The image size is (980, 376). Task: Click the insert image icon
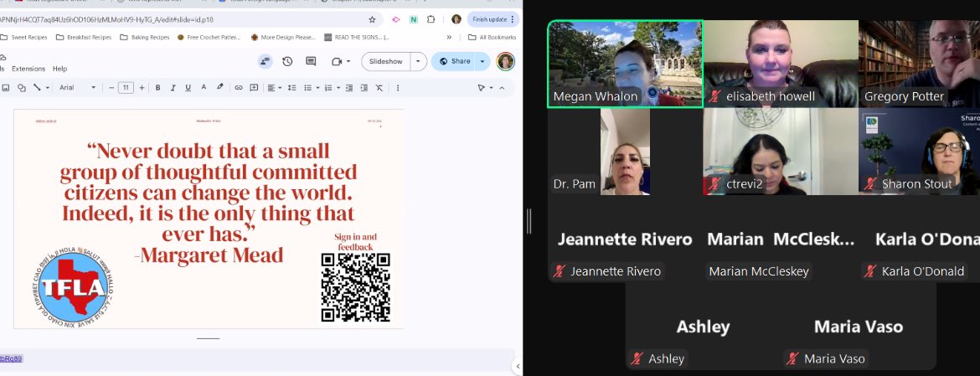click(6, 88)
